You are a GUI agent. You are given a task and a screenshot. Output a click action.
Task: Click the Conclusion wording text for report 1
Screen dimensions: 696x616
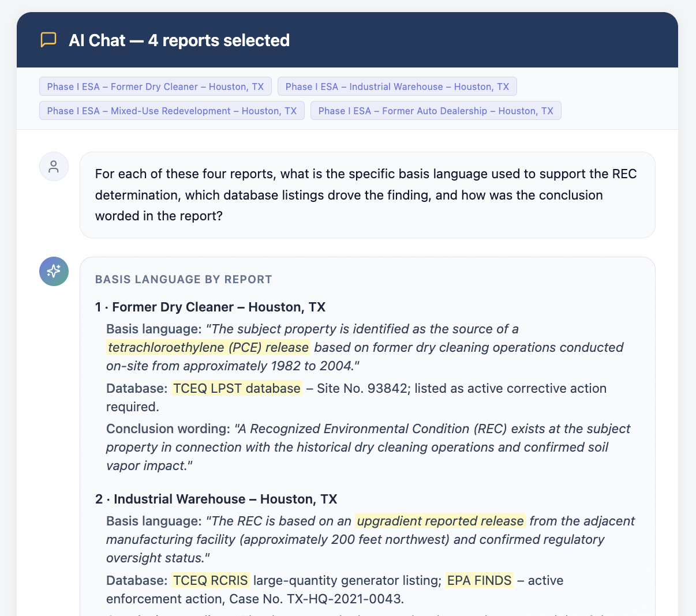[x=368, y=447]
